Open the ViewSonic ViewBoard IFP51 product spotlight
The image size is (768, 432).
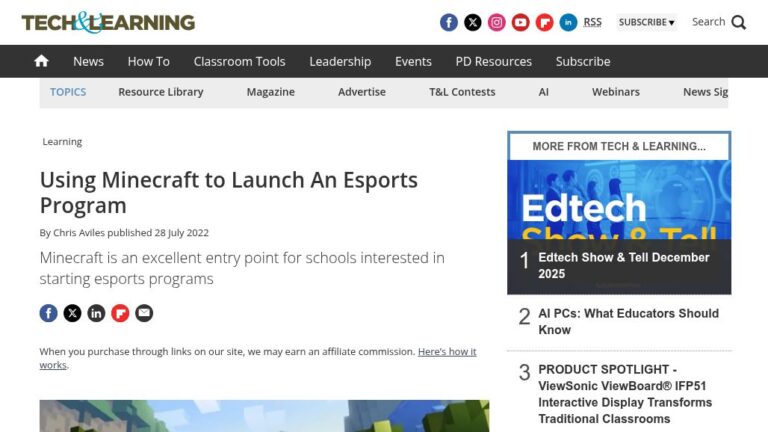(x=625, y=394)
